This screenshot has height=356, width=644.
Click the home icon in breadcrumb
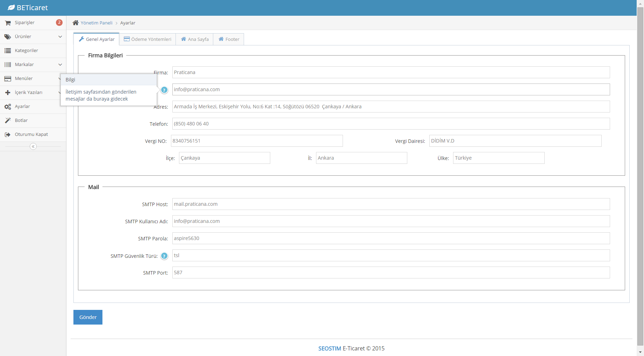click(x=76, y=23)
